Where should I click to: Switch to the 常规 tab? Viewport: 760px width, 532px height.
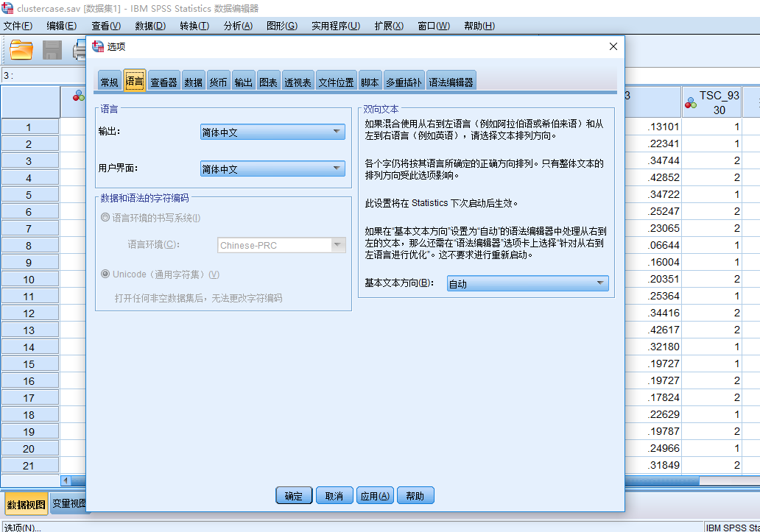[x=110, y=82]
